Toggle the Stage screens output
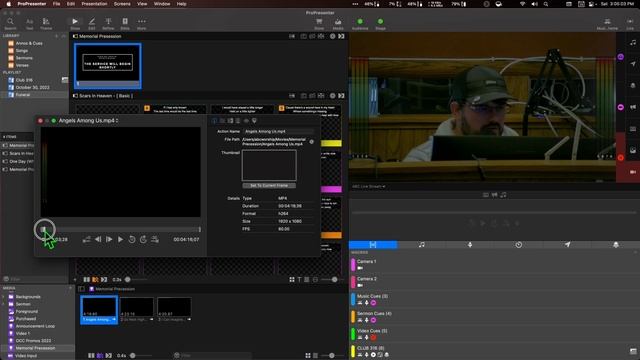 click(380, 24)
